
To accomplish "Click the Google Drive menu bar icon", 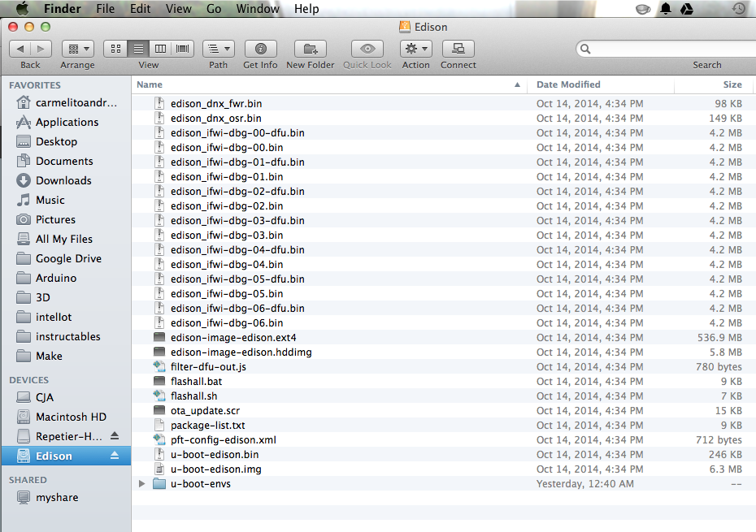I will [x=687, y=9].
